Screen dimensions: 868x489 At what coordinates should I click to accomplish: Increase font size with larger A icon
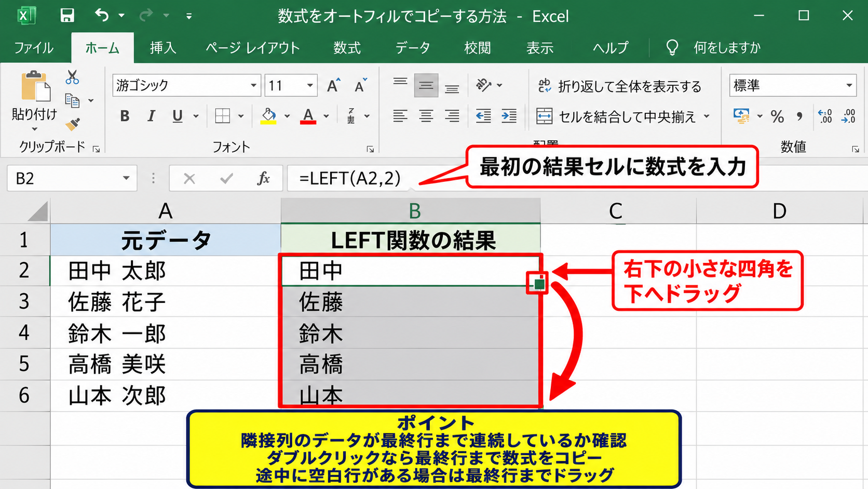tap(333, 85)
